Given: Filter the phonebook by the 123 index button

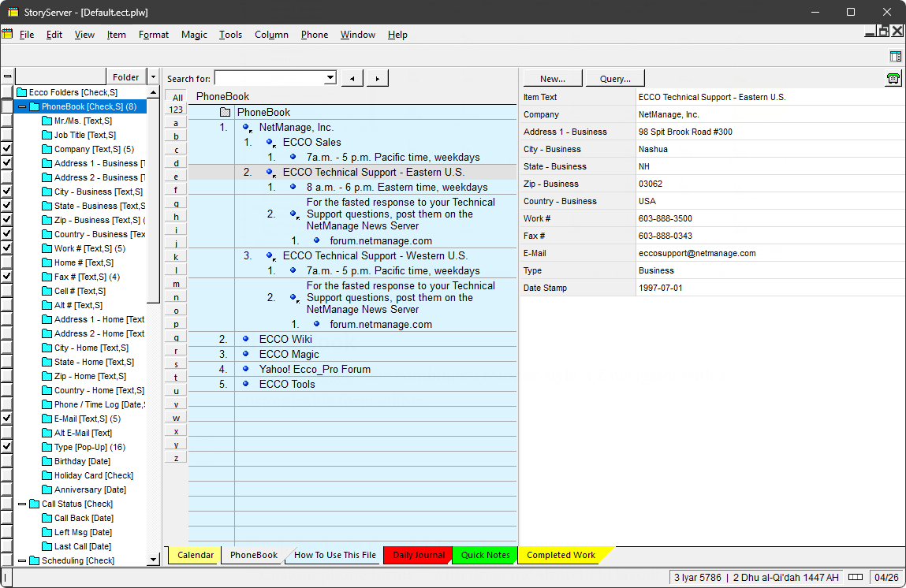Looking at the screenshot, I should 176,110.
